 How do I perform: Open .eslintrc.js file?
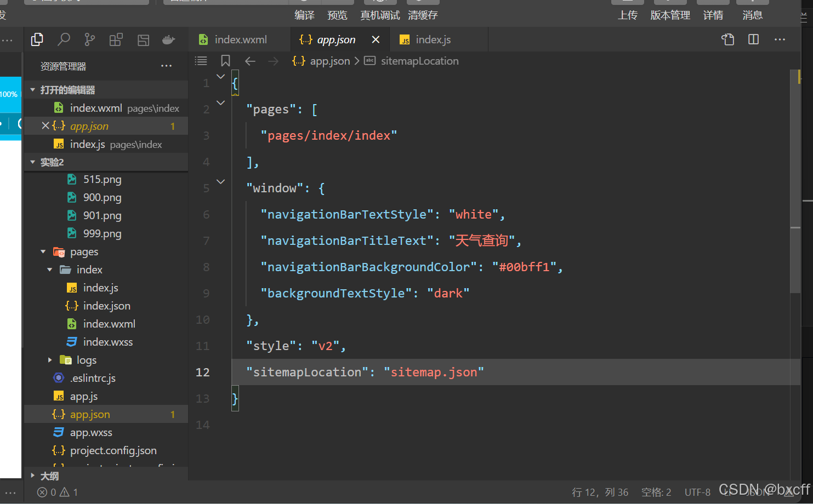click(x=106, y=378)
